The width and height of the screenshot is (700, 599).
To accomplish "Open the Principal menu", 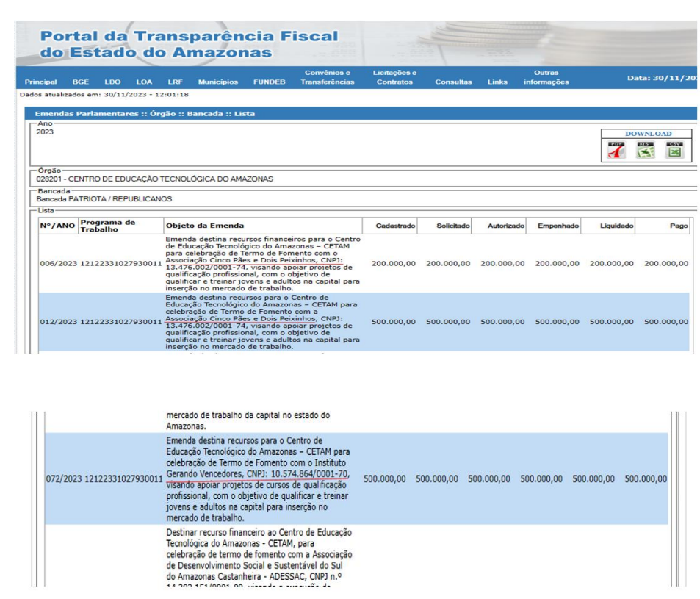I will 40,82.
